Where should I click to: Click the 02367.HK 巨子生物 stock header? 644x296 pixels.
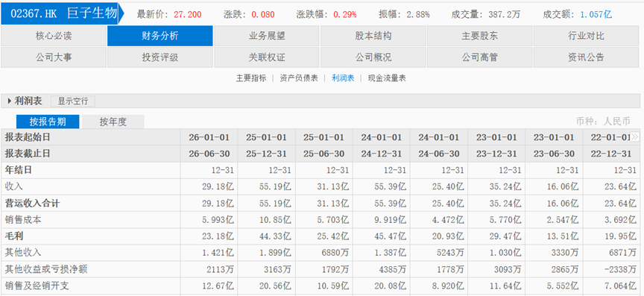63,14
